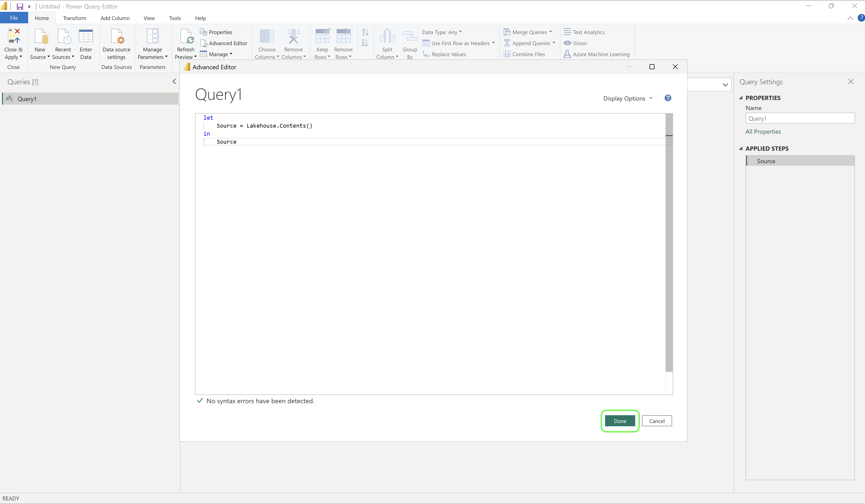
Task: Open the Add Column tab
Action: (115, 18)
